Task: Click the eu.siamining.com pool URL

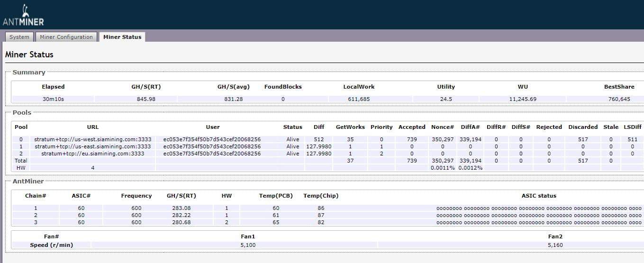Action: 93,154
